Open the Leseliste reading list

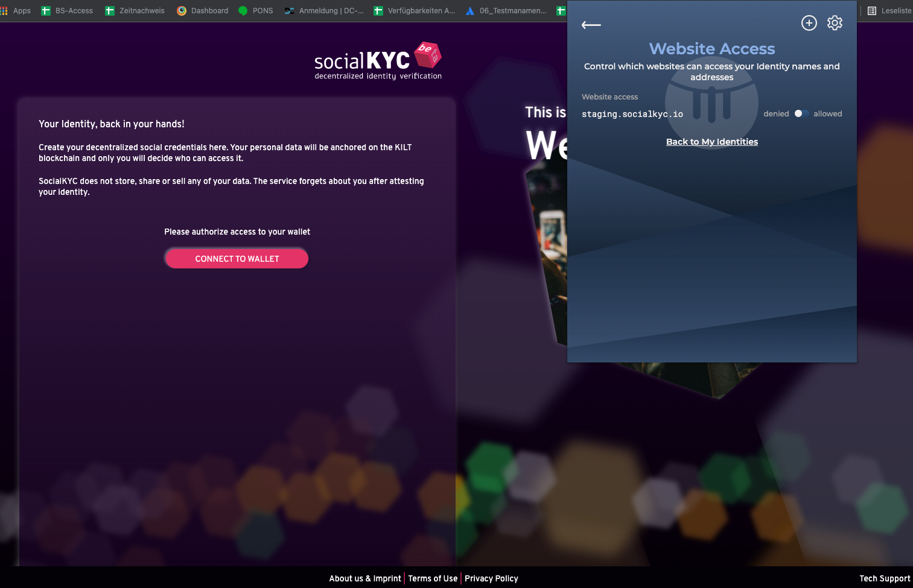889,11
